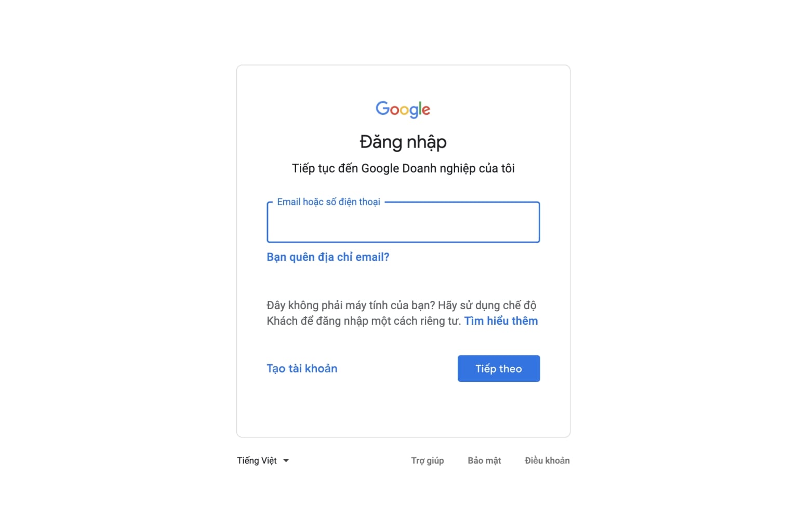This screenshot has height=532, width=798.
Task: Open the Tìm hiểu thêm link
Action: coord(501,321)
